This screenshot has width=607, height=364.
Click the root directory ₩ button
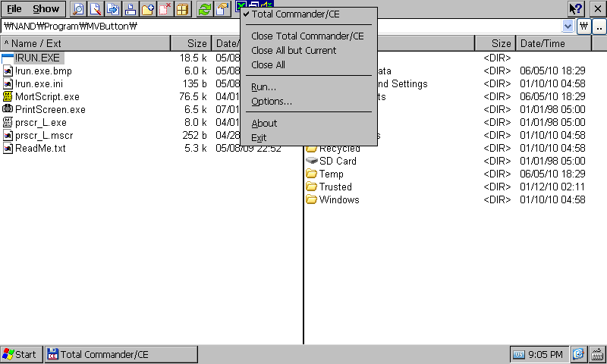(583, 27)
